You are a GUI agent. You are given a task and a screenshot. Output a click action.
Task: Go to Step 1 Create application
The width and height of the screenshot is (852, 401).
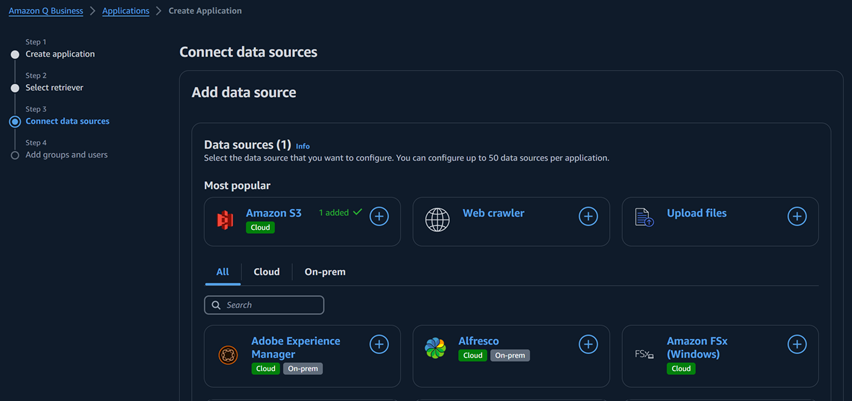pyautogui.click(x=60, y=54)
